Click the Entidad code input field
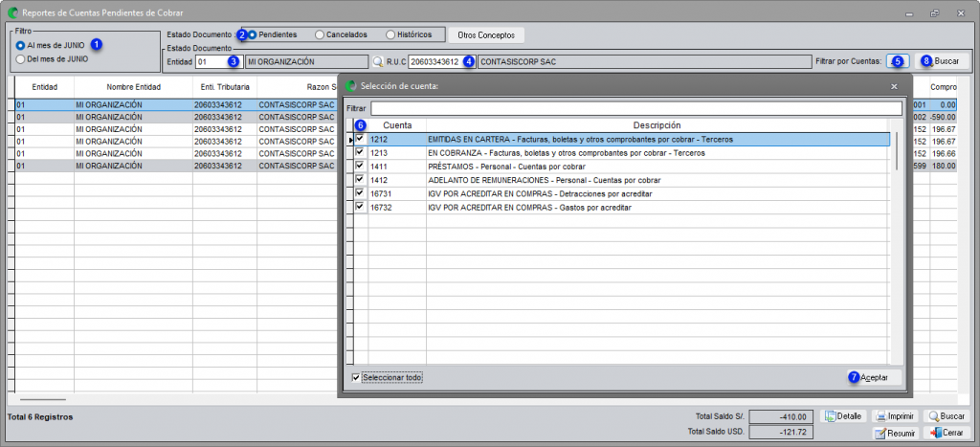 218,61
